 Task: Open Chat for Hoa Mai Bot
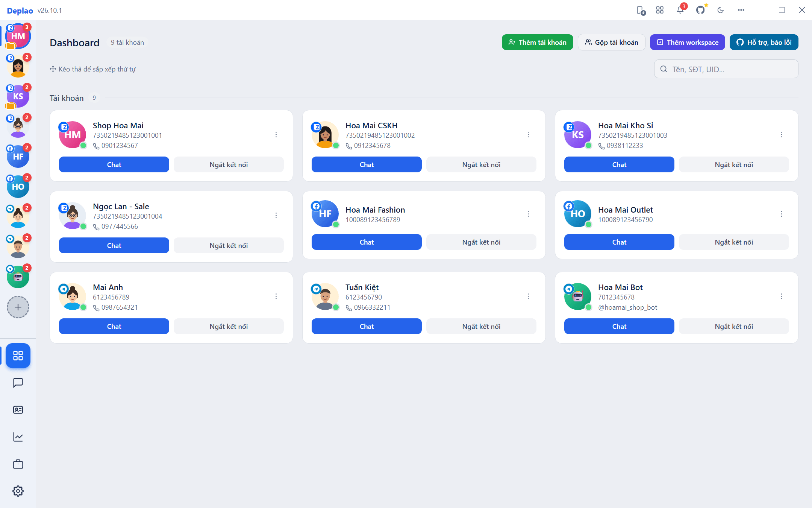click(x=619, y=326)
